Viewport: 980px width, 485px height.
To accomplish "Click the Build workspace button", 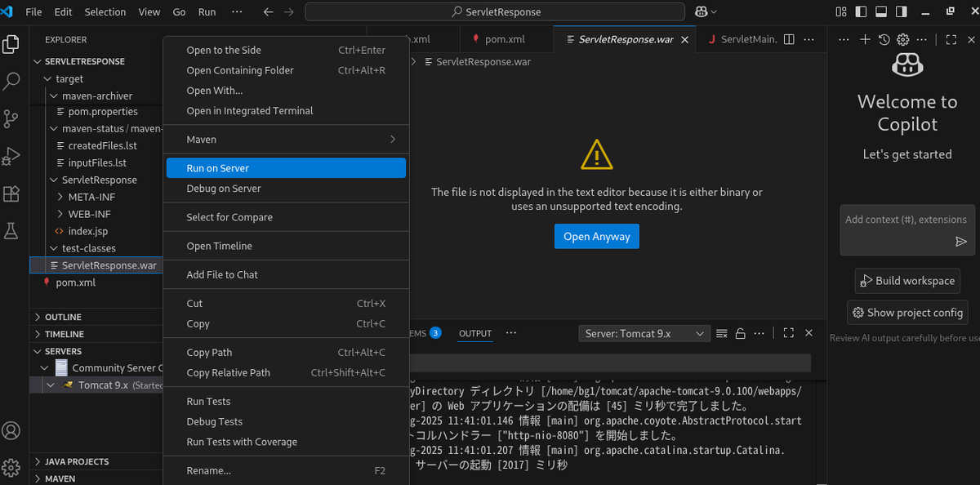I will (x=907, y=280).
